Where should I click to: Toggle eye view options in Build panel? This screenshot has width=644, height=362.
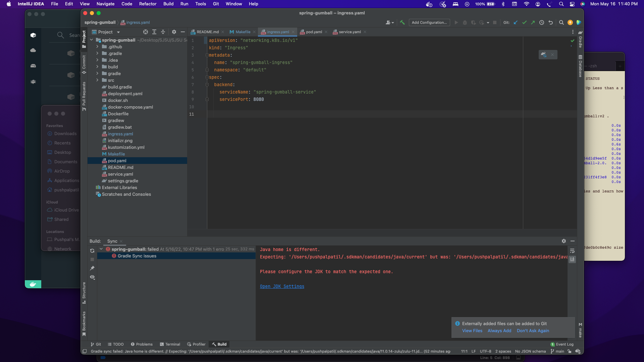click(x=92, y=277)
